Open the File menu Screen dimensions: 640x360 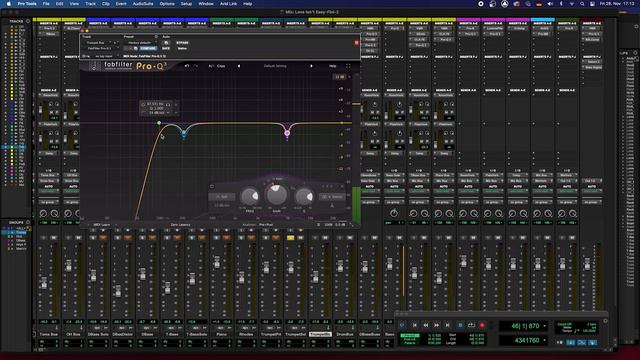pos(46,4)
